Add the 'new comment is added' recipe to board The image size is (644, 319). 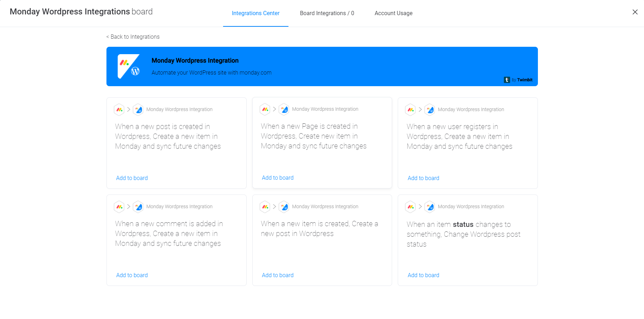pos(132,275)
